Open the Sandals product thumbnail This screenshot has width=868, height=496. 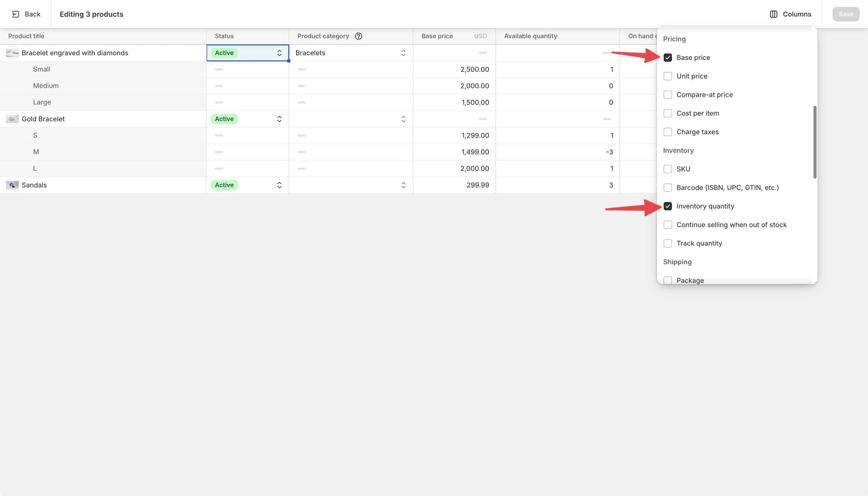(12, 185)
